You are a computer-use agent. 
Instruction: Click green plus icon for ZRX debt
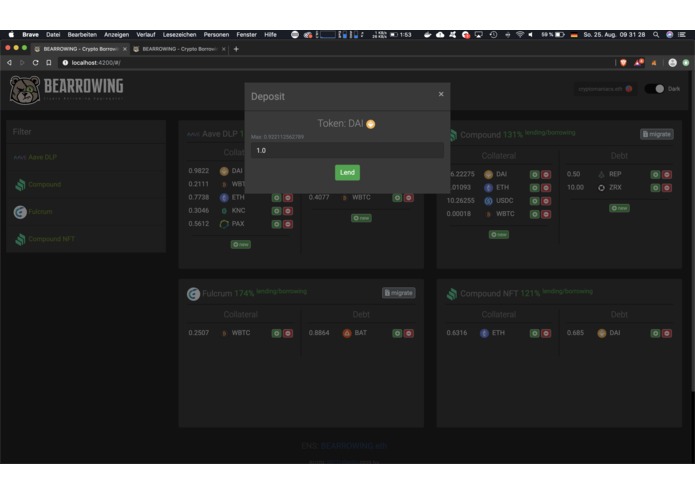point(655,188)
